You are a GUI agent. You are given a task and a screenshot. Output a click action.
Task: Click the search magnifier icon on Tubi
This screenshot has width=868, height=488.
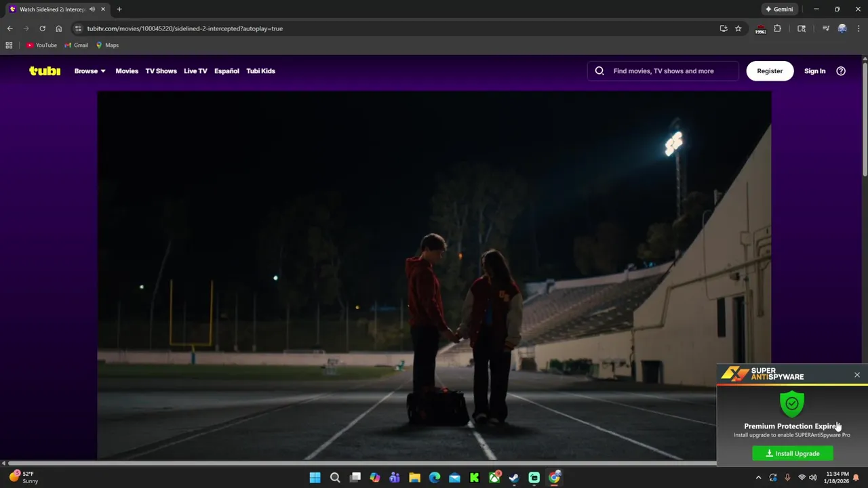tap(599, 70)
